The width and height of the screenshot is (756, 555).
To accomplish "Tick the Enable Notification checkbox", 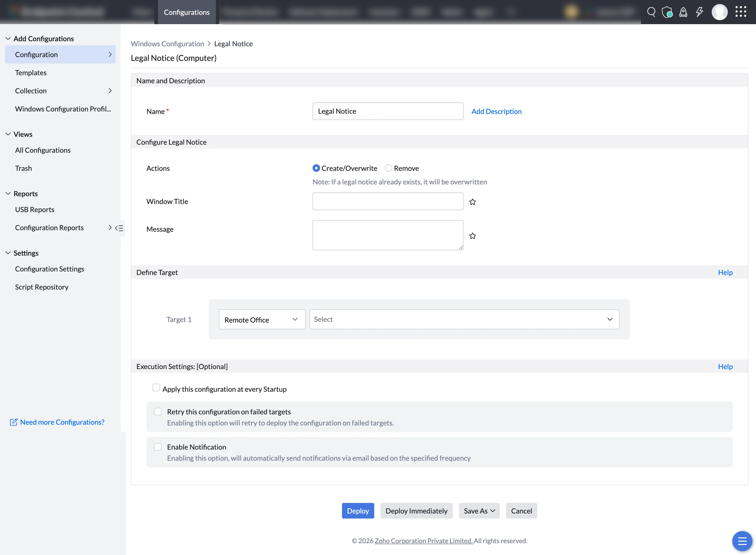I will click(158, 447).
